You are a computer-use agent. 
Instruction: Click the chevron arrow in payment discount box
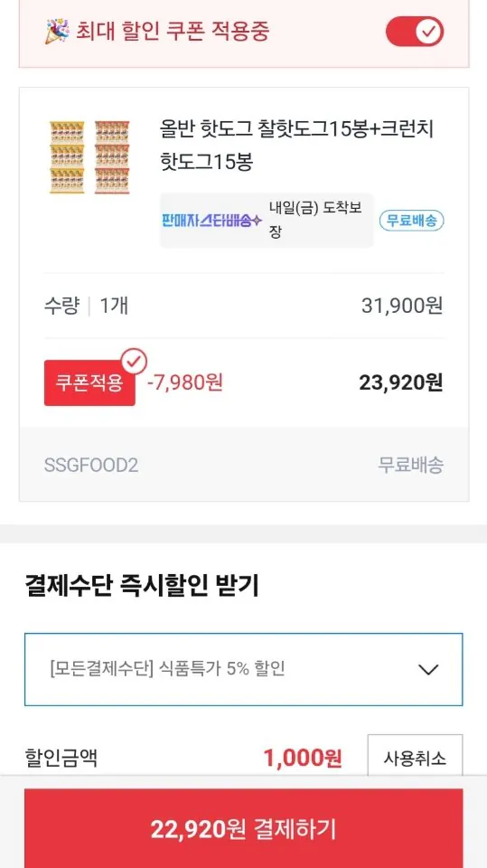[427, 670]
